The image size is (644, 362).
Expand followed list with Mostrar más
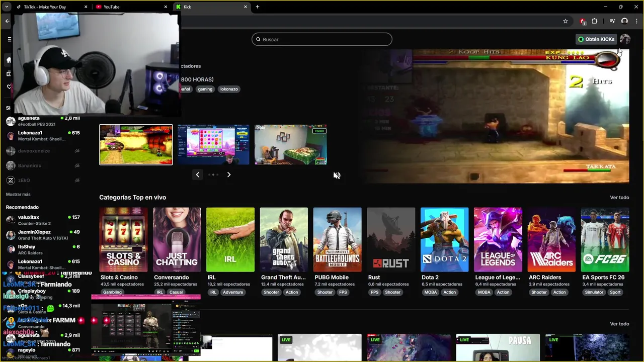[18, 194]
